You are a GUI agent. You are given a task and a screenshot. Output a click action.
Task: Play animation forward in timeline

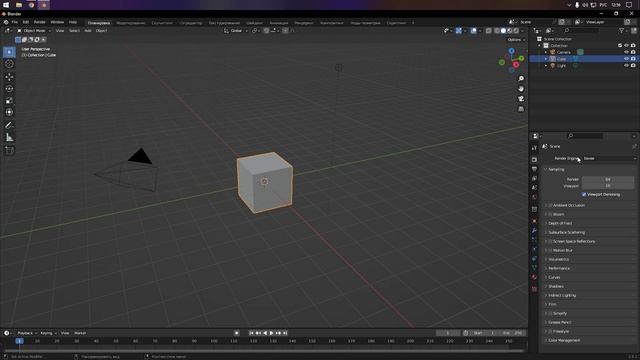pos(271,333)
